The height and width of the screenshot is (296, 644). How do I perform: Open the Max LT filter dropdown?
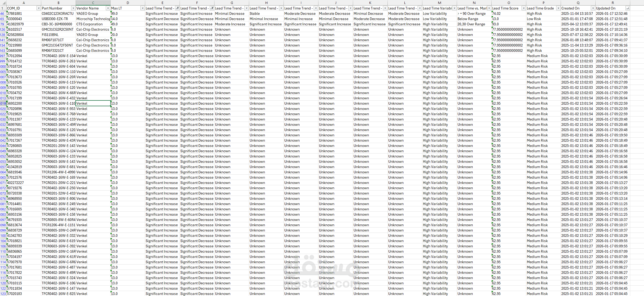143,8
